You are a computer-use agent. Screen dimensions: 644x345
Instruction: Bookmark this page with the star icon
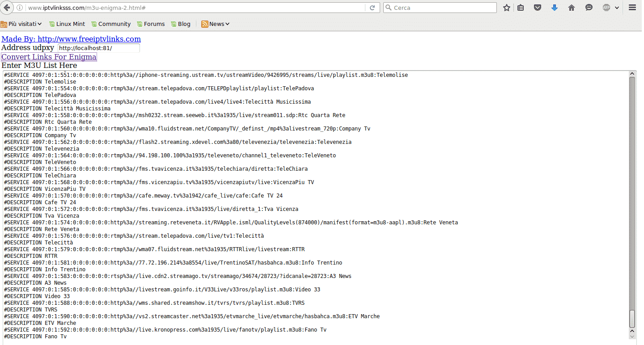[x=506, y=8]
